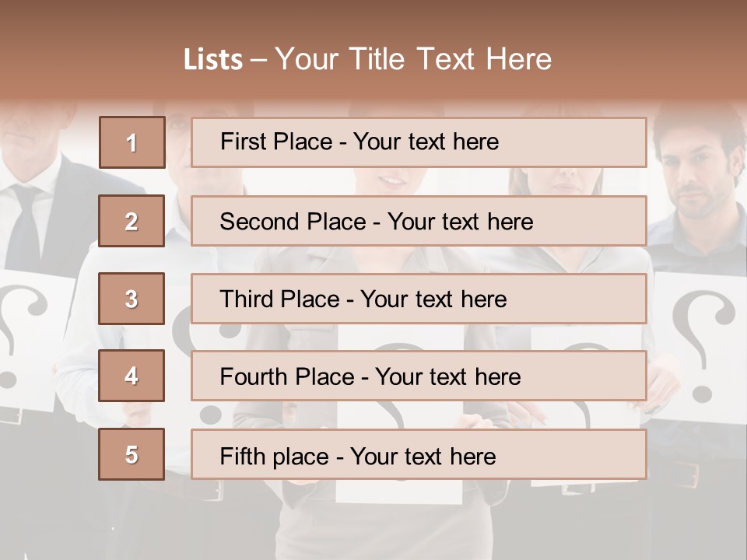Screen dimensions: 747x560
Task: Click the bold word Lists in title
Action: pos(213,60)
